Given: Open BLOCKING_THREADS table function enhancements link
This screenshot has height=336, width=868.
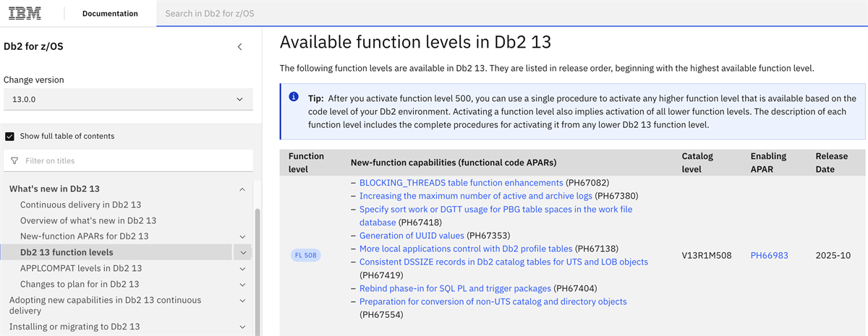Looking at the screenshot, I should click(461, 183).
